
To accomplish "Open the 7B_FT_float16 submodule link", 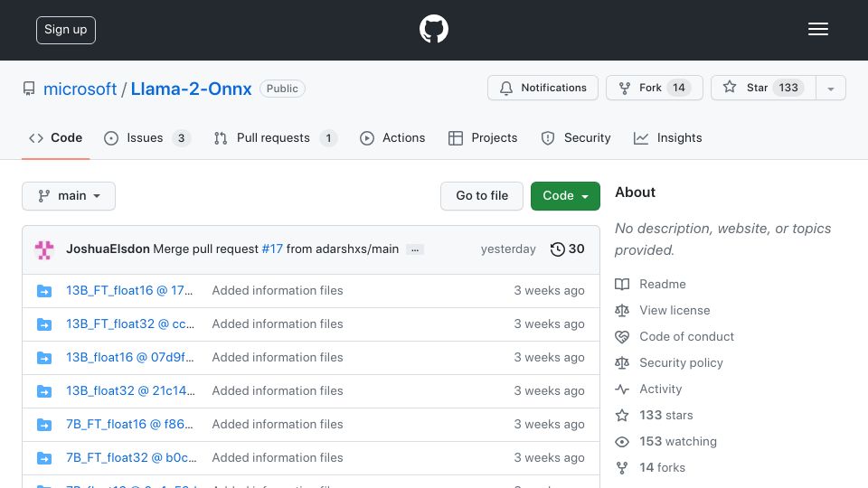I will 129,425.
